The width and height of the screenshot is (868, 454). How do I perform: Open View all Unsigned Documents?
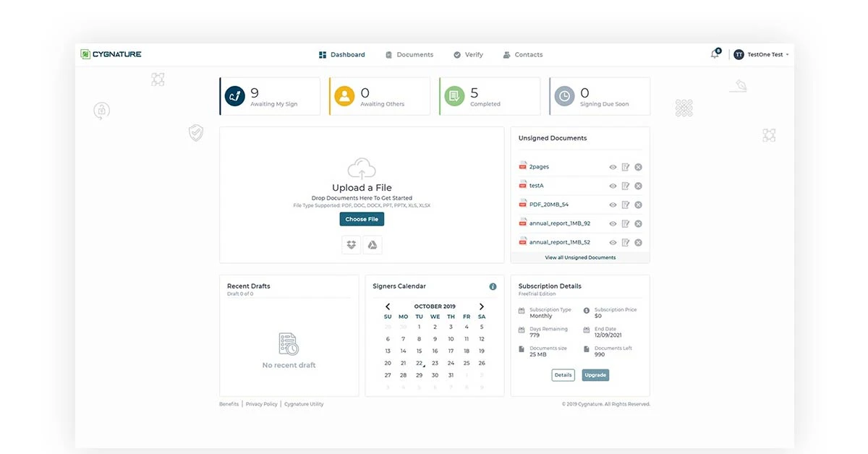coord(579,257)
